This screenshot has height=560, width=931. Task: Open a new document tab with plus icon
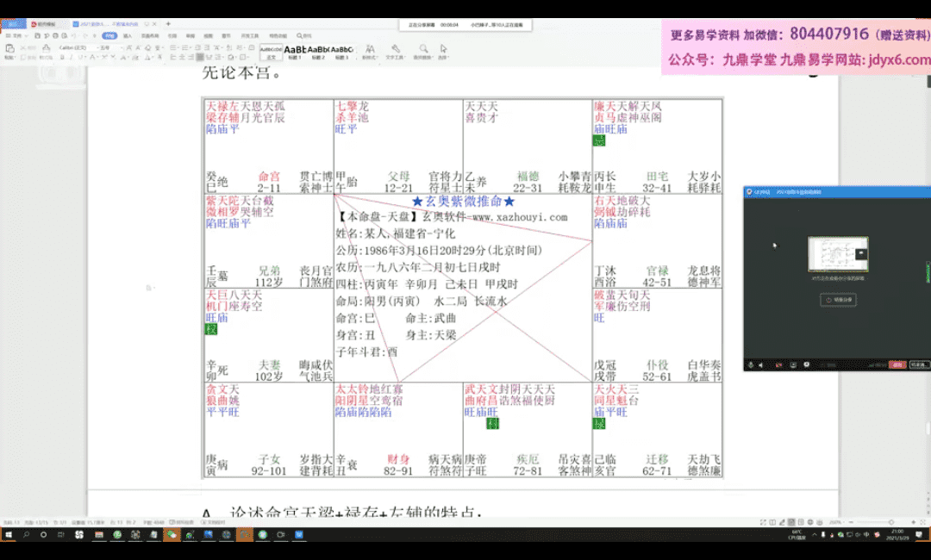[x=168, y=24]
